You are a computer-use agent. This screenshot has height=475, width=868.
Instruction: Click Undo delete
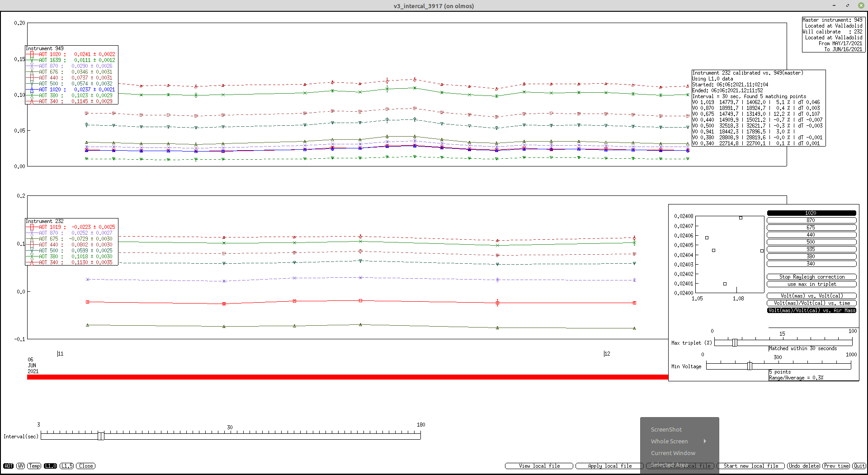click(x=804, y=466)
